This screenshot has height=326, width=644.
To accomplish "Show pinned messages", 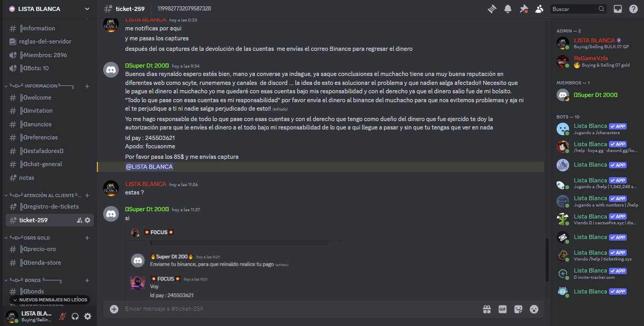I will click(x=524, y=9).
